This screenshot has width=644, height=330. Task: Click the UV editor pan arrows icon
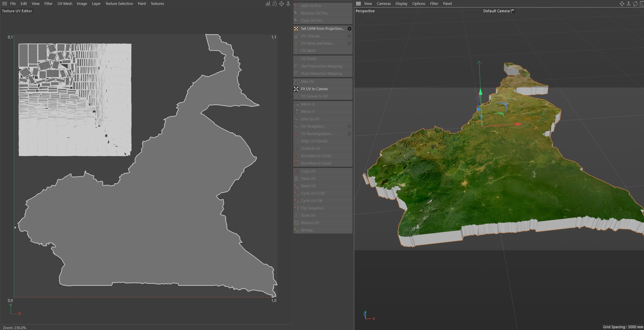point(281,4)
